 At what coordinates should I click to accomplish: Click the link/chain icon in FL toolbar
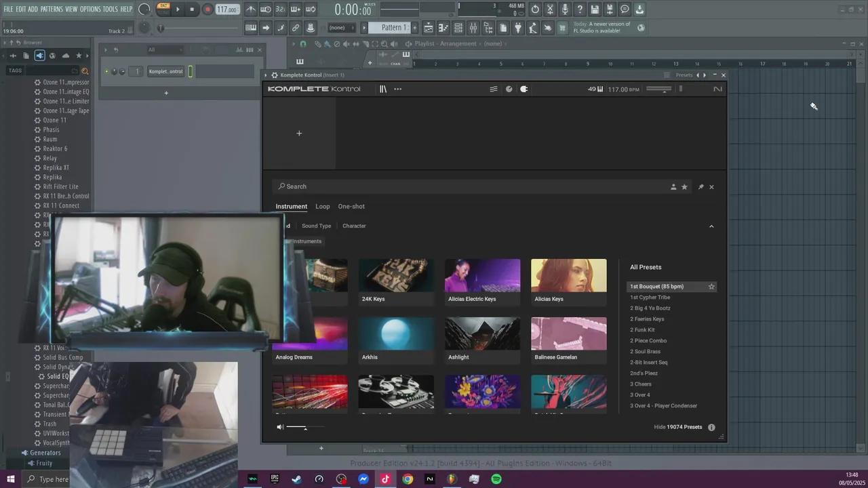tap(296, 28)
